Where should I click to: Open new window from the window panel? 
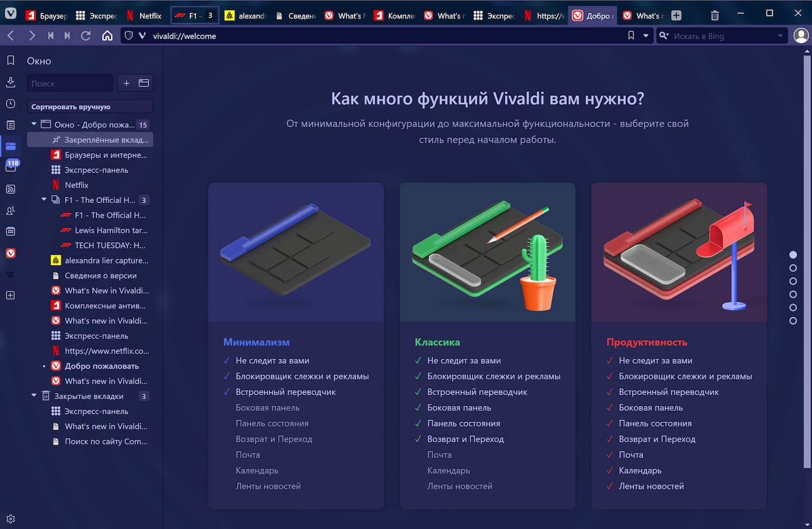tap(144, 83)
